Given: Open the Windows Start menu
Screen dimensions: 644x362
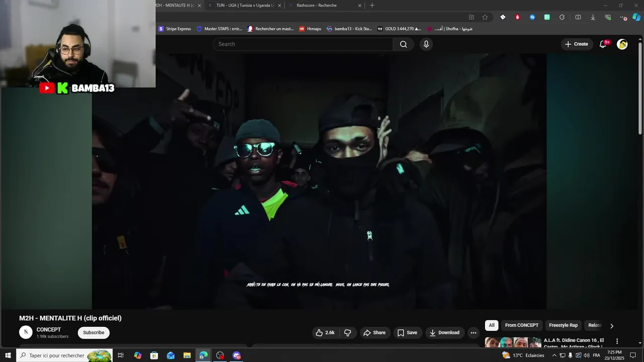Looking at the screenshot, I should [x=8, y=355].
